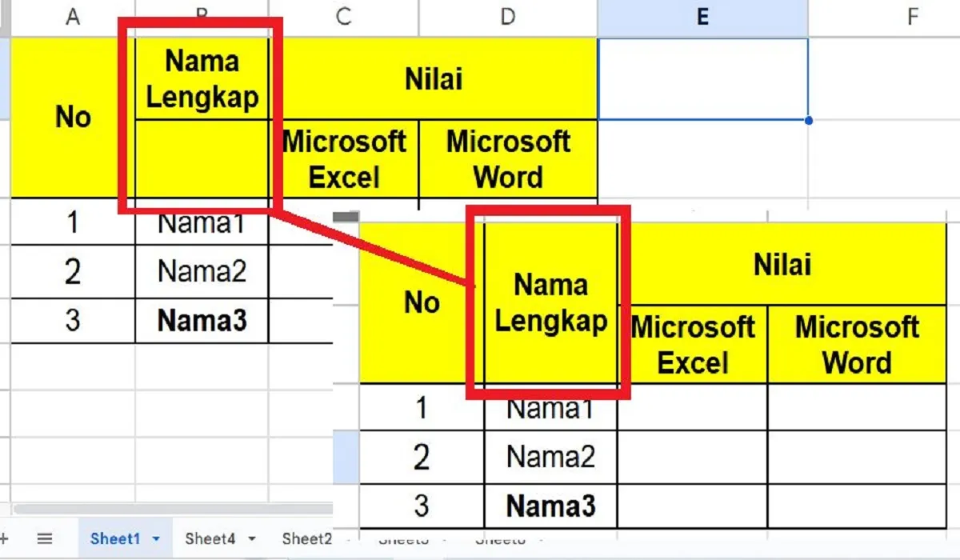Image resolution: width=960 pixels, height=560 pixels.
Task: Switch to the Sheet4 tab
Action: point(209,538)
